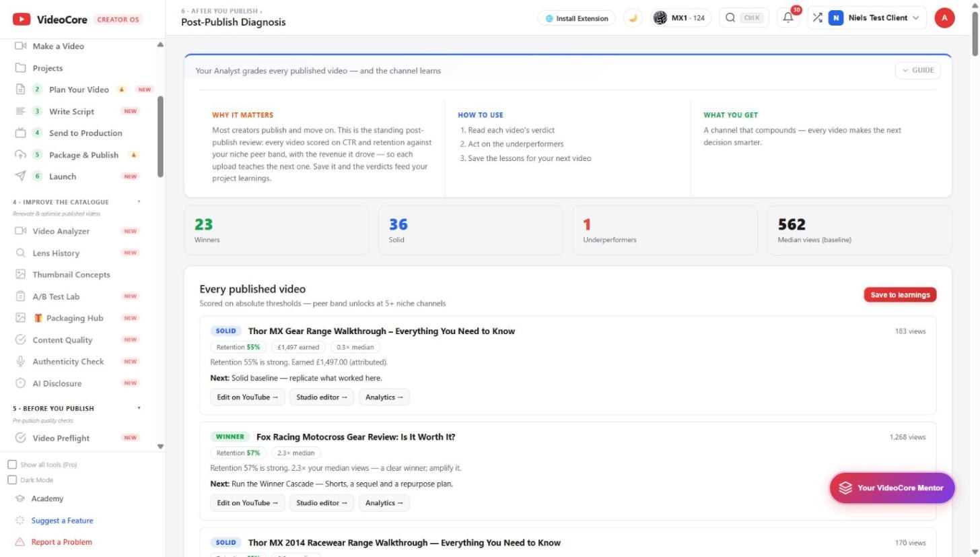Click the Launch paper-plane icon
Viewport: 980px width, 557px height.
(21, 176)
